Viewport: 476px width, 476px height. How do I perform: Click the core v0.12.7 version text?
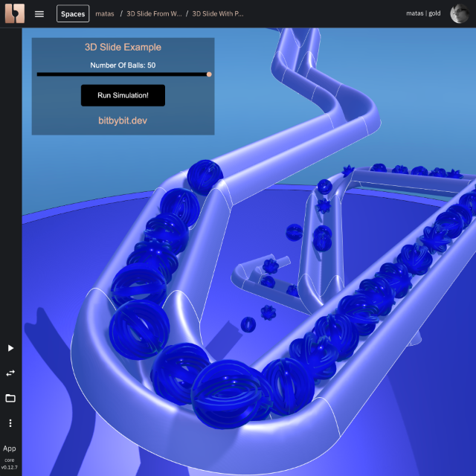[x=10, y=463]
